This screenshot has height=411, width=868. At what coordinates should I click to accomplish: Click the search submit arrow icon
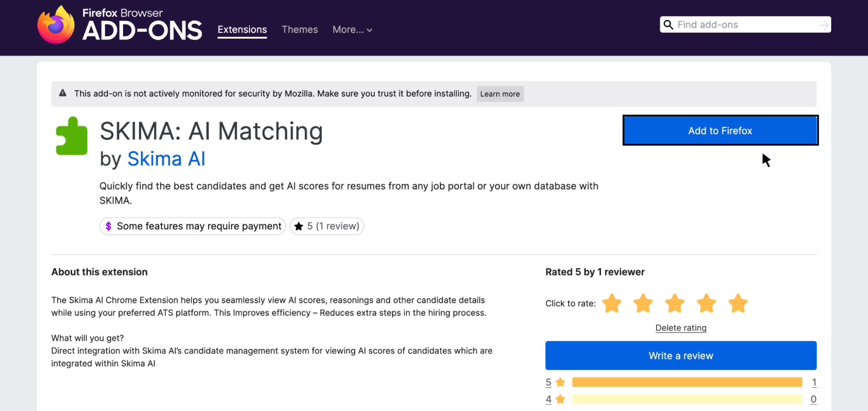click(823, 25)
